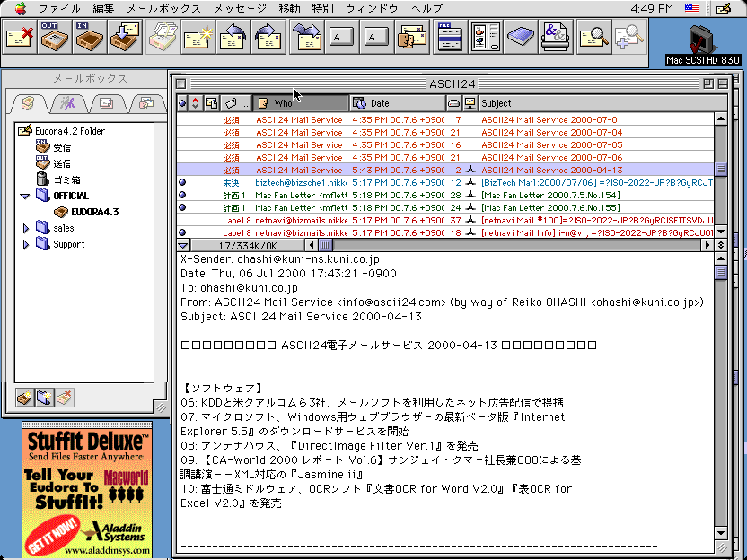The image size is (747, 560).
Task: Expand the Support folder
Action: (x=26, y=245)
